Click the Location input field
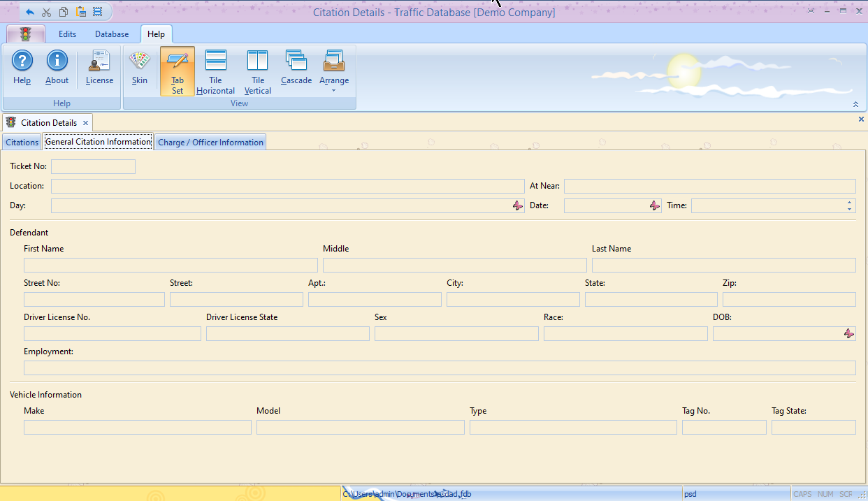The height and width of the screenshot is (501, 868). [x=287, y=186]
